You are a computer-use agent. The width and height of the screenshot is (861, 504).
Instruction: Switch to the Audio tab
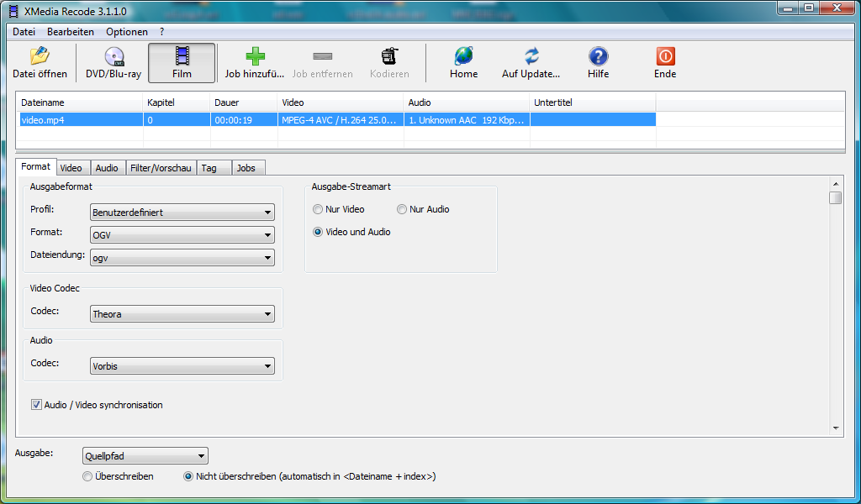pyautogui.click(x=107, y=168)
